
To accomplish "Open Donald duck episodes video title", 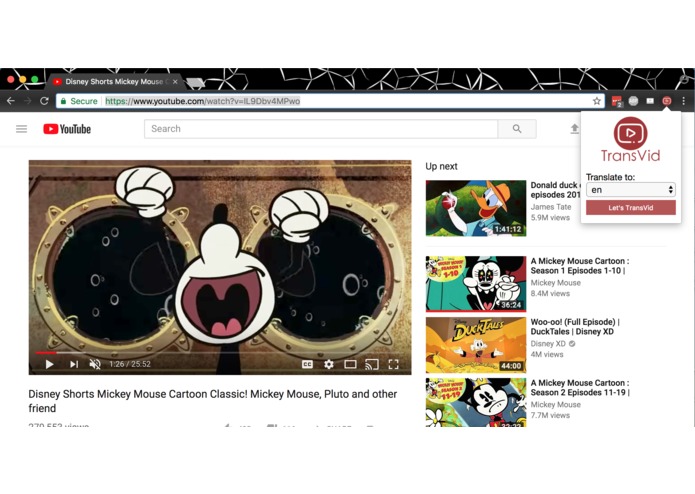I will click(555, 190).
